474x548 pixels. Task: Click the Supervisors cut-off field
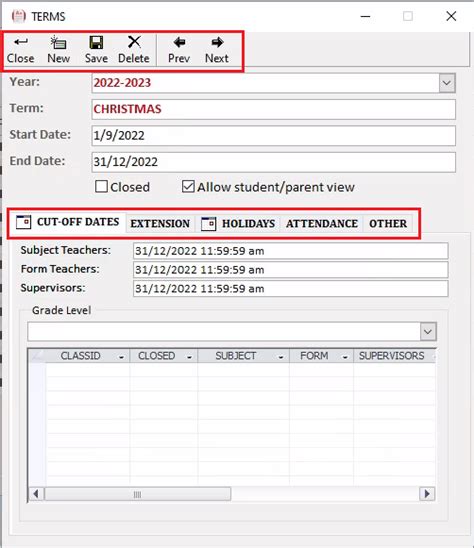point(290,289)
